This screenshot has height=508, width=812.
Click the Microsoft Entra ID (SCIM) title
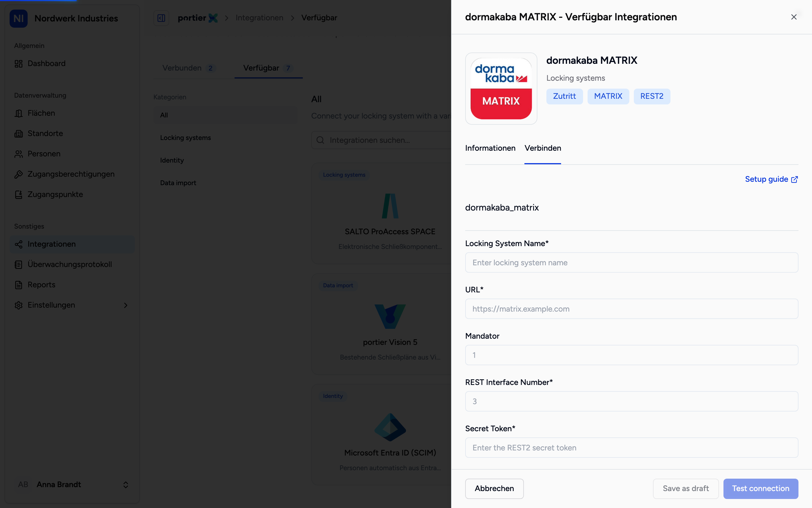(390, 453)
